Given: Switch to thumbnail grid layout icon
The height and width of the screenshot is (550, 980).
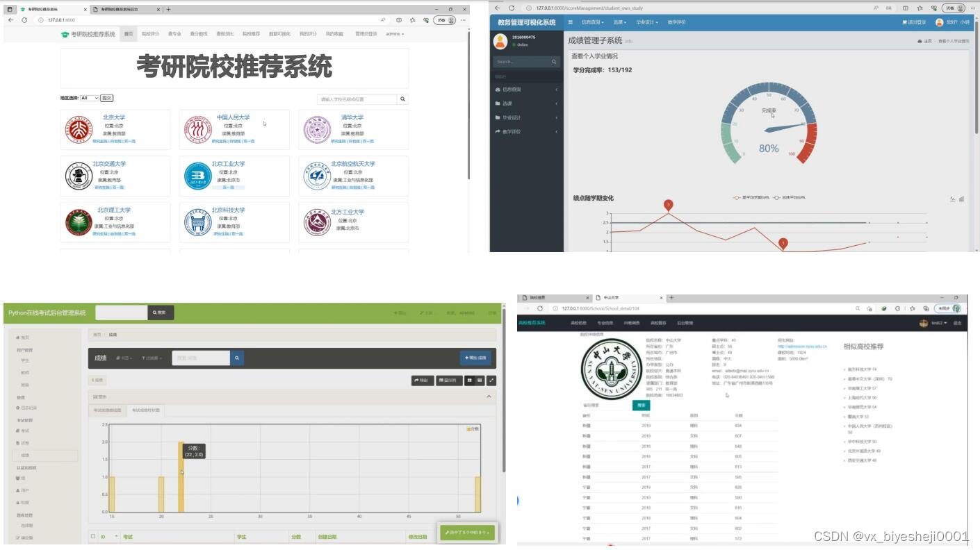Looking at the screenshot, I should point(470,380).
